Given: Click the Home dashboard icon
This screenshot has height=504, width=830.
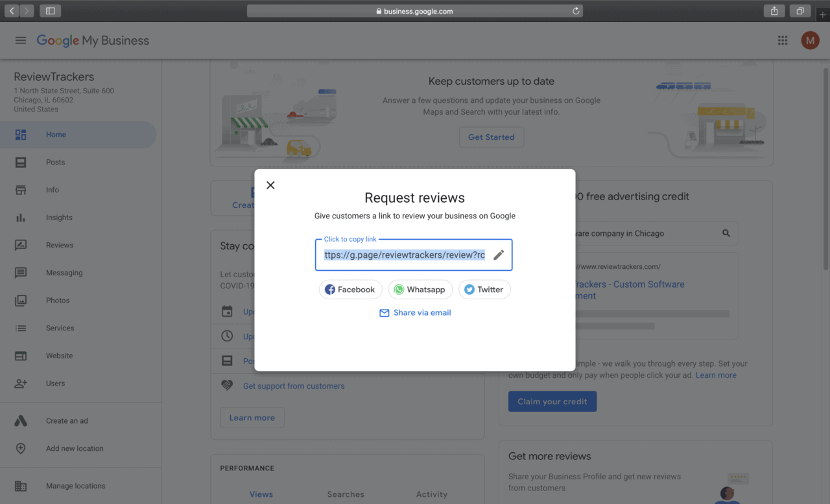Looking at the screenshot, I should [21, 135].
